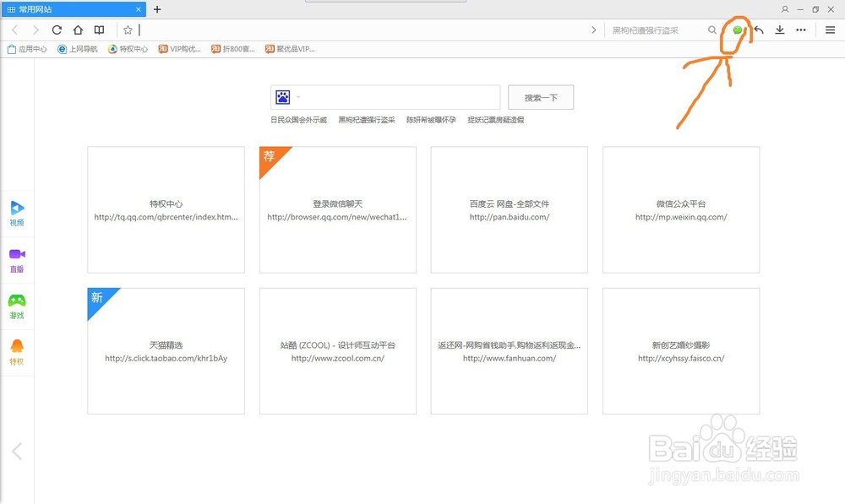Image resolution: width=845 pixels, height=504 pixels.
Task: Click the magnifier search icon
Action: (x=711, y=30)
